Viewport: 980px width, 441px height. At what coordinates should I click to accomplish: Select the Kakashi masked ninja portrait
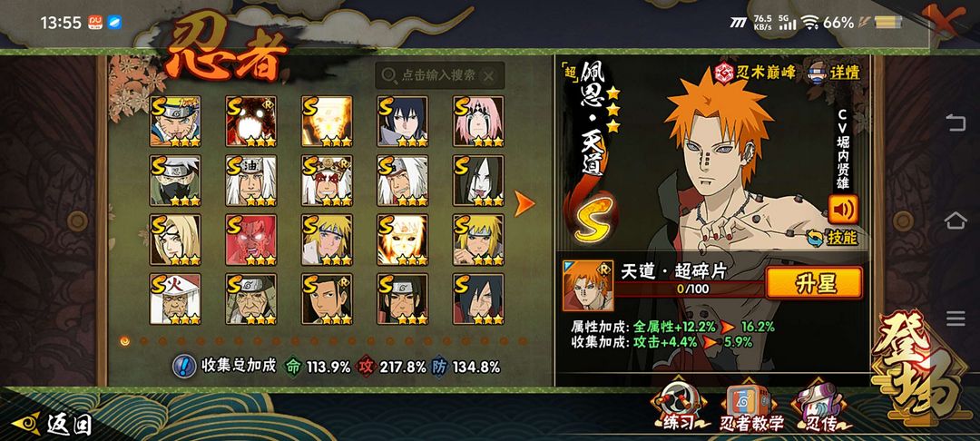tap(175, 181)
